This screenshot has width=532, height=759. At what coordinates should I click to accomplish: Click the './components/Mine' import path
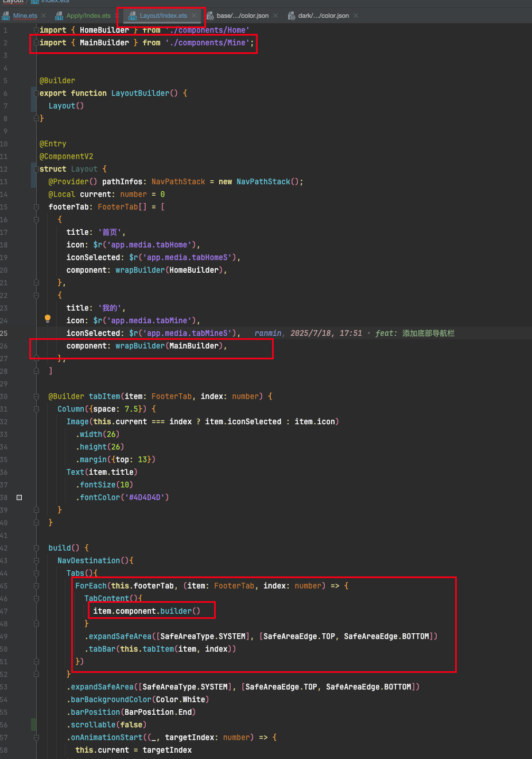point(207,42)
